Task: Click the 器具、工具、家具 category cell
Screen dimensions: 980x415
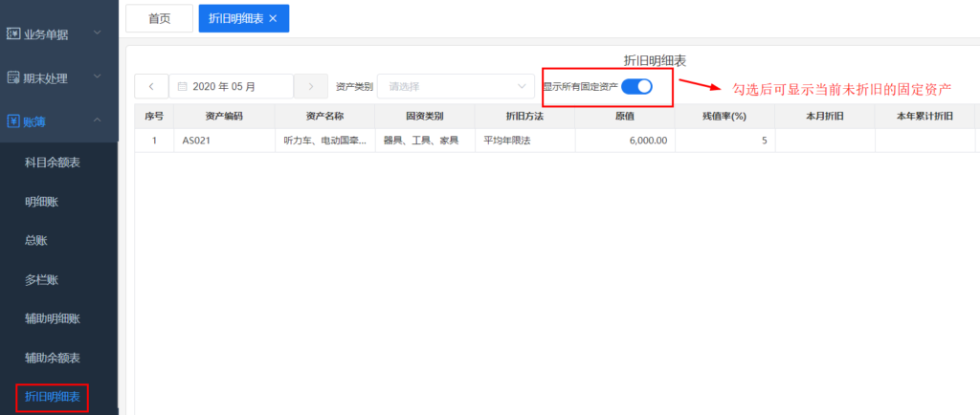Action: tap(425, 141)
